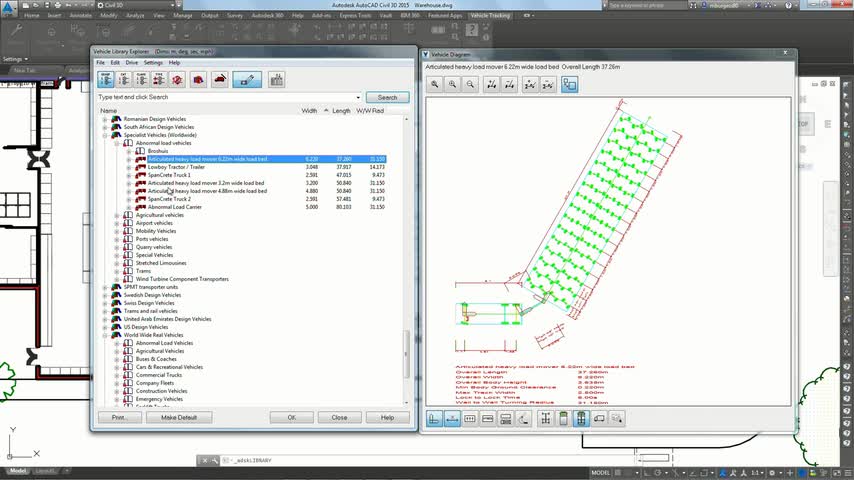Click the first steering angle icon in diagram toolbar
This screenshot has width=854, height=480.
pyautogui.click(x=492, y=84)
